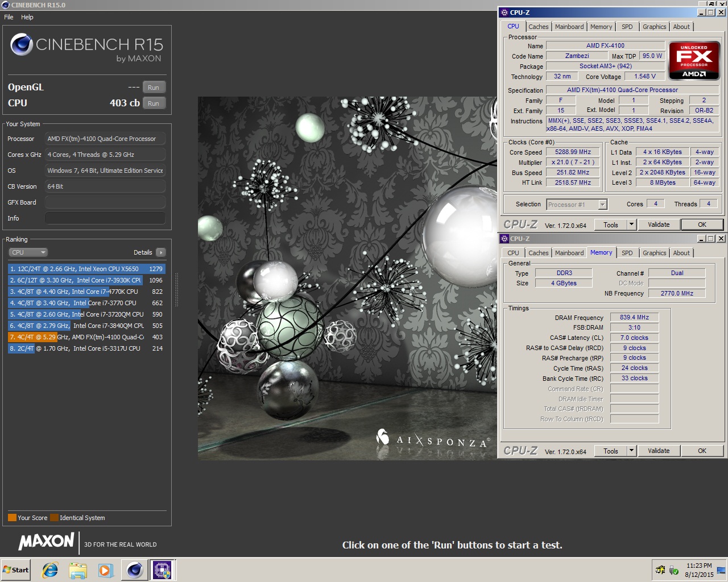Click the taskbar clock showing 11:23 PM
This screenshot has width=728, height=582.
click(699, 570)
